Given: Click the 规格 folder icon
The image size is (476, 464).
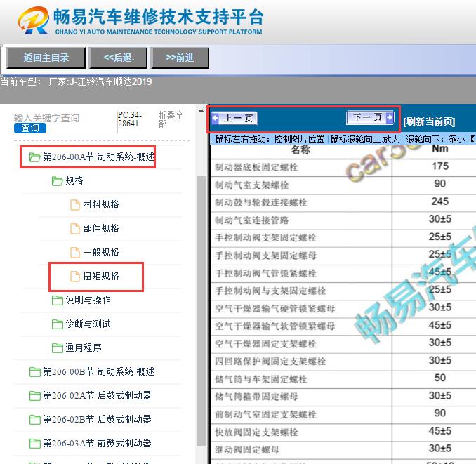Looking at the screenshot, I should (x=57, y=181).
